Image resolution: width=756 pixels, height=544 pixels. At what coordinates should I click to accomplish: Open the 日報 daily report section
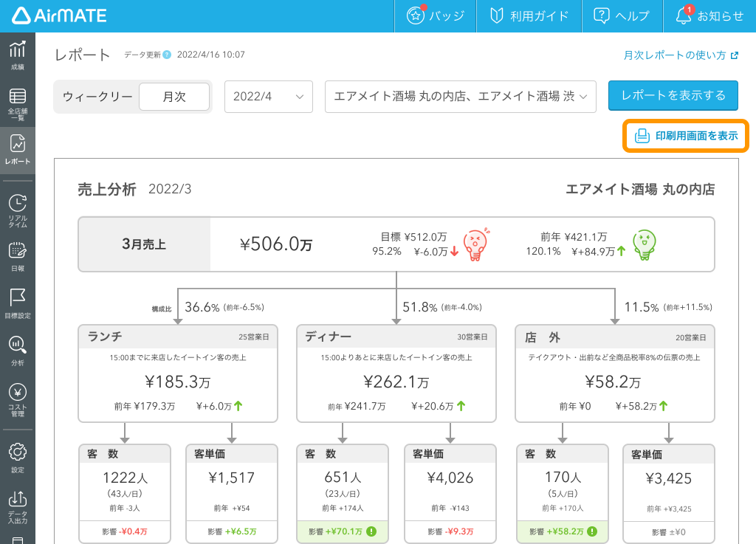pyautogui.click(x=18, y=255)
